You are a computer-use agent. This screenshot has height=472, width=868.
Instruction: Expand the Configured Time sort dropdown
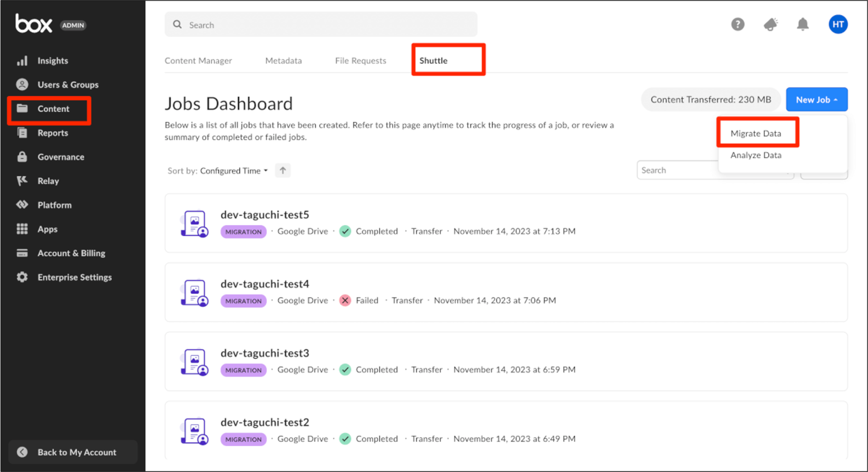click(x=234, y=170)
